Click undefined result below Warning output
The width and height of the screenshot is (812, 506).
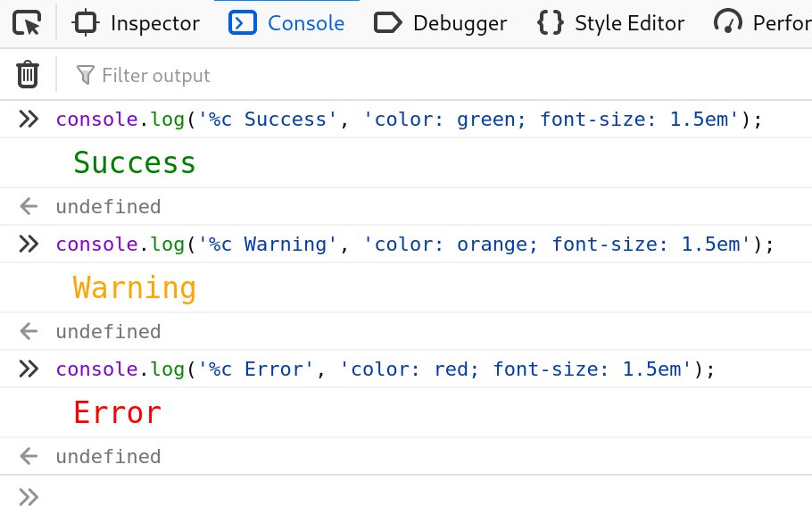108,331
